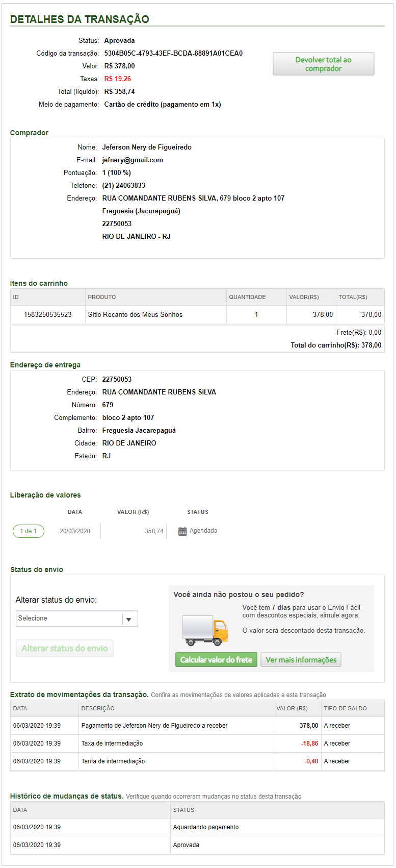Click the PRODUTO column header
Image resolution: width=396 pixels, height=868 pixels.
[x=102, y=297]
